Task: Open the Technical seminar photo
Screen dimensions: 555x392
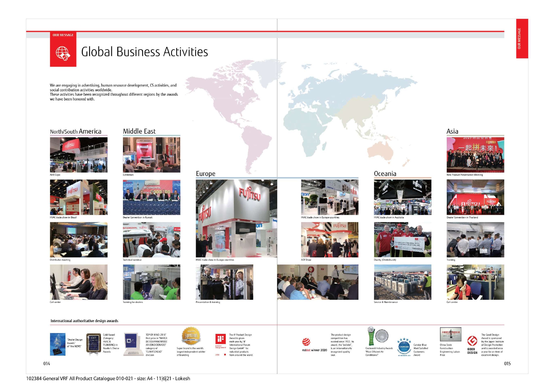Action: pos(151,240)
